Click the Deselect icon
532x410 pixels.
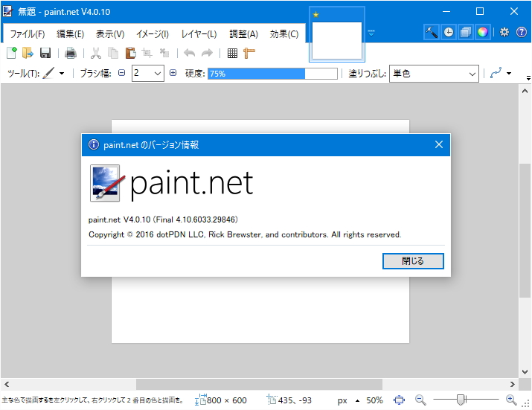tap(164, 53)
